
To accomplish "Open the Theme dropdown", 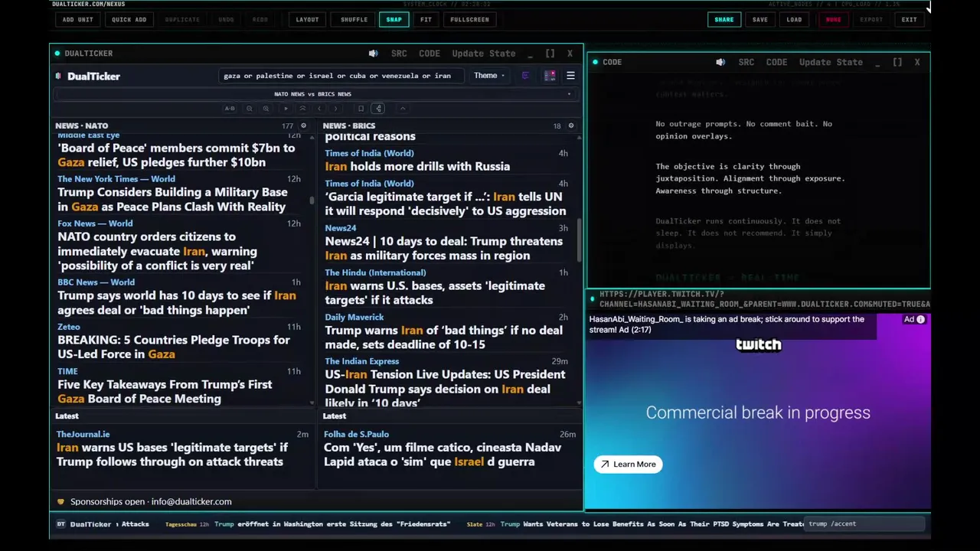I will [x=488, y=76].
